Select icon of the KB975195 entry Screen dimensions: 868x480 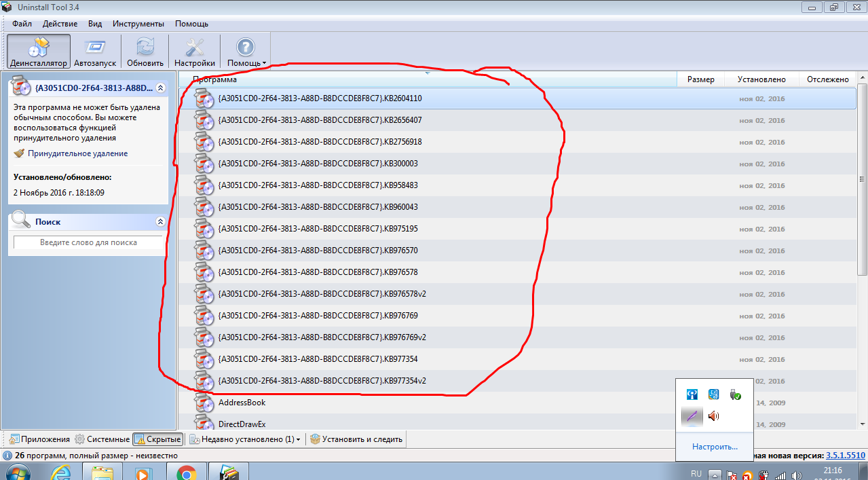point(204,229)
